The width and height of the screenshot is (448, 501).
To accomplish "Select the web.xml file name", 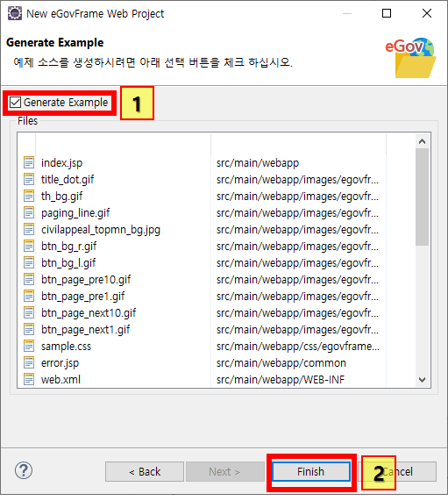I will [60, 380].
